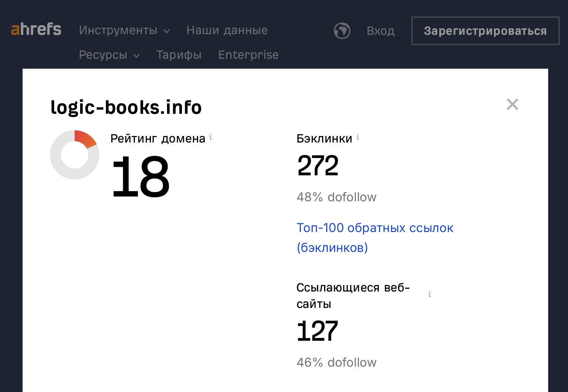The height and width of the screenshot is (392, 568).
Task: Click the domain rating donut chart
Action: [75, 154]
